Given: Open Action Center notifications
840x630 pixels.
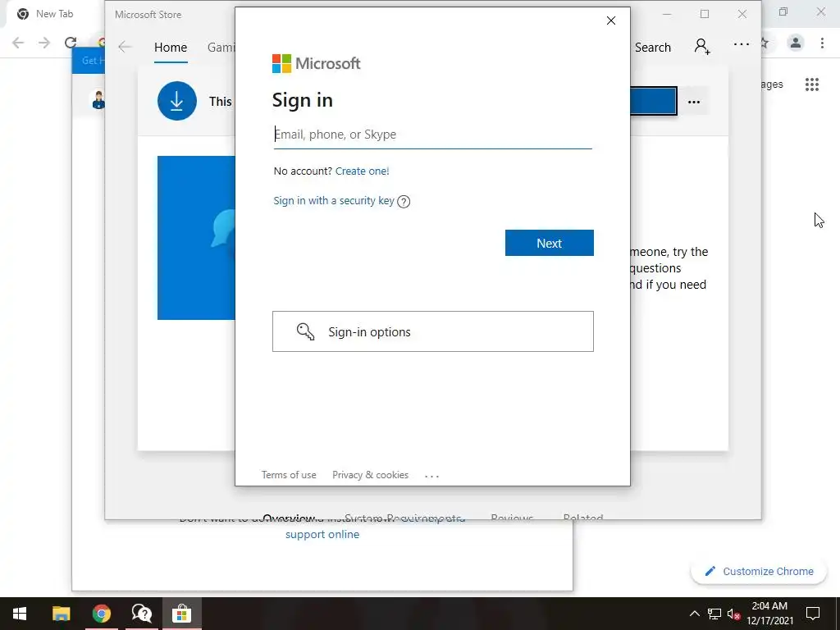Looking at the screenshot, I should point(813,614).
